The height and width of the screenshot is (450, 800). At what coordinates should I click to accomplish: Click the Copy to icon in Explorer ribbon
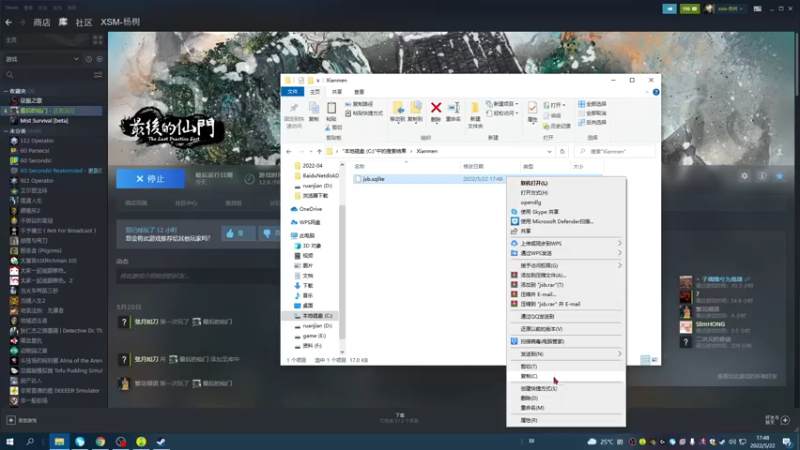(415, 108)
